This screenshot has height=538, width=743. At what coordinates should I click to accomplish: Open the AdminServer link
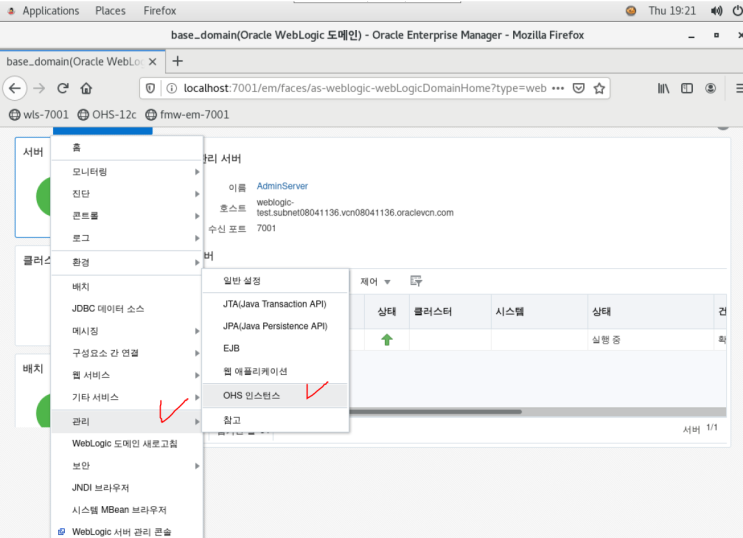tap(282, 186)
